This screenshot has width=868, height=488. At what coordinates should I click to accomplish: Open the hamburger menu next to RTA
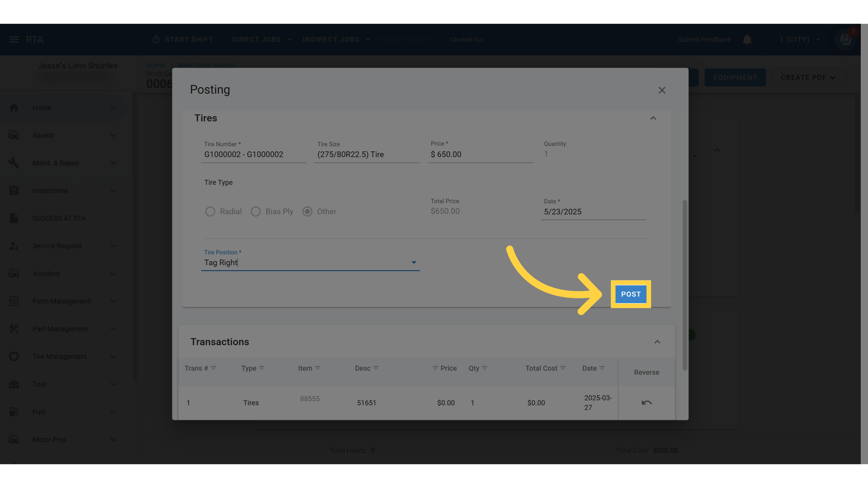pyautogui.click(x=14, y=40)
